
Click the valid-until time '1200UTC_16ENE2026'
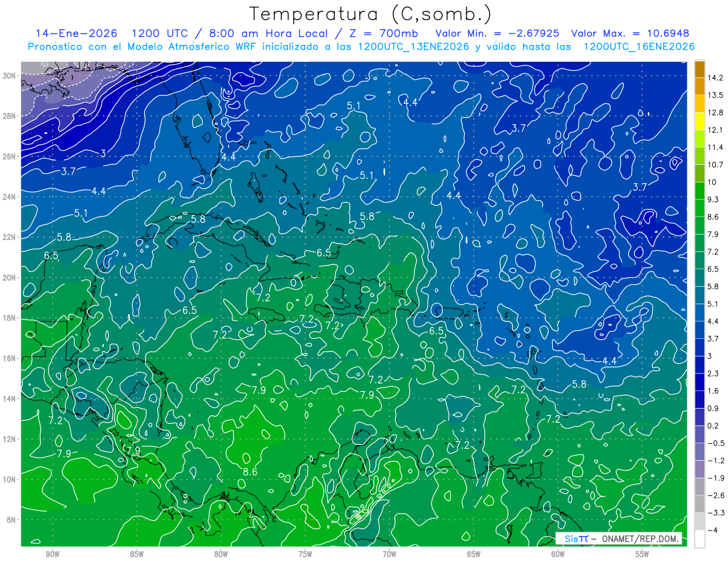[639, 47]
